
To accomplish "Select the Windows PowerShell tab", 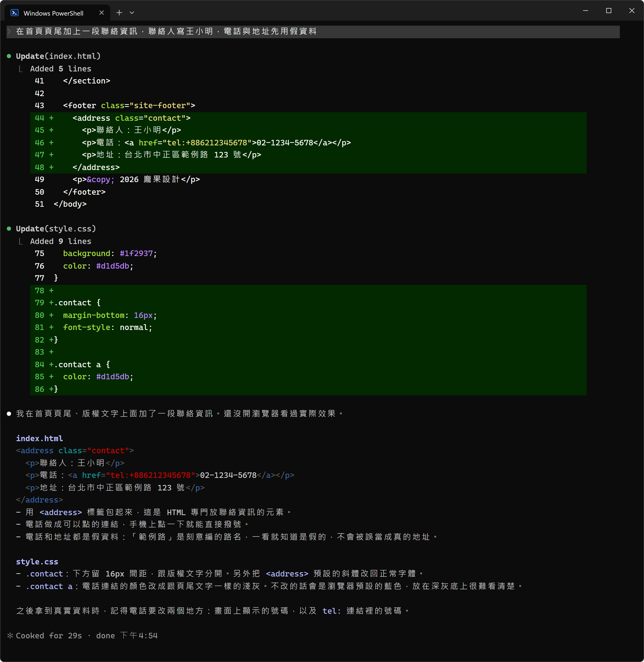I will (58, 13).
